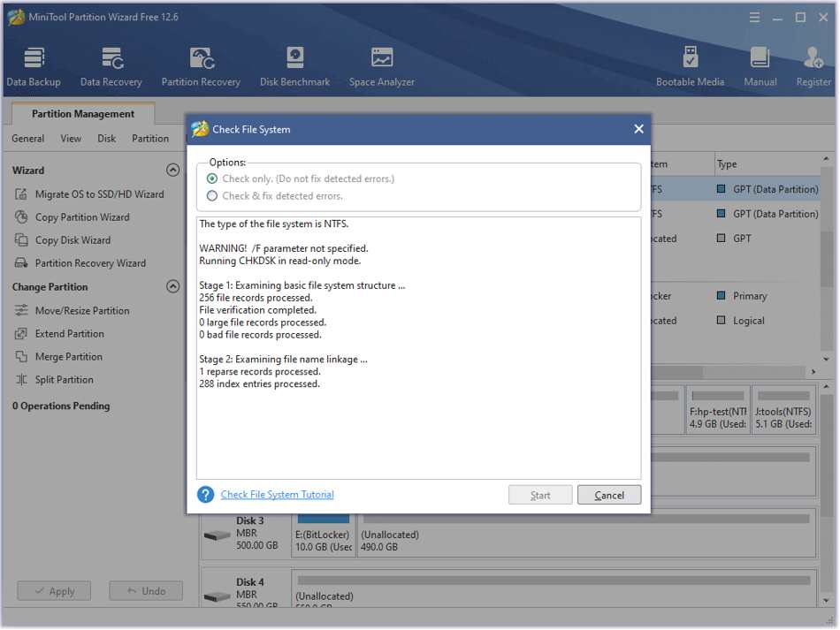This screenshot has height=630, width=840.
Task: Click disk map scrollbar down arrow
Action: (x=826, y=601)
